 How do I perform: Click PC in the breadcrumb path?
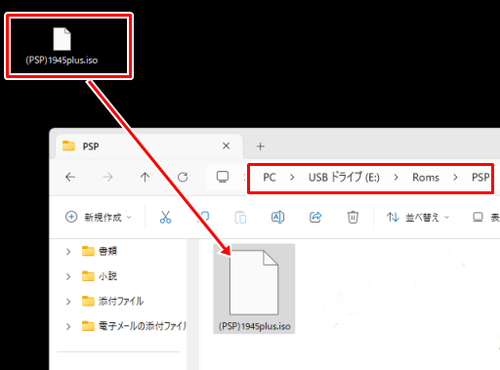(269, 177)
